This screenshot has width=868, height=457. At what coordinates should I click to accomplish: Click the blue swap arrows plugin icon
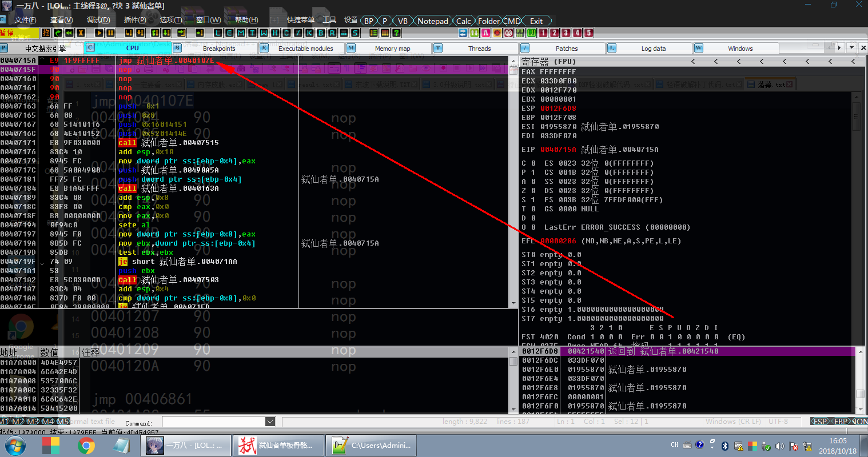pyautogui.click(x=463, y=33)
